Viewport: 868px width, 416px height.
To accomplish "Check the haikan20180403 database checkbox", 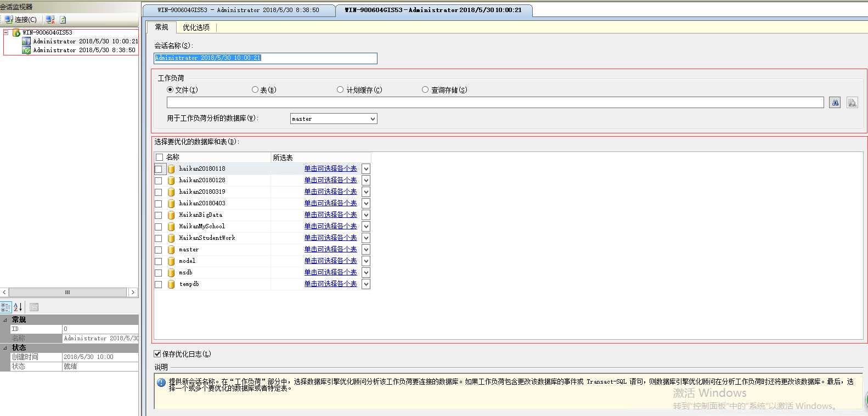I will tap(159, 204).
